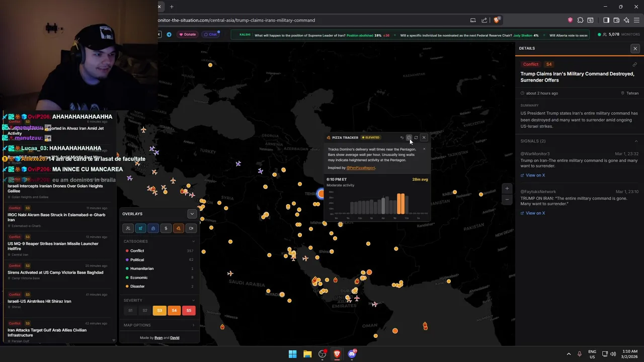Click the share icon in address bar

tap(484, 20)
